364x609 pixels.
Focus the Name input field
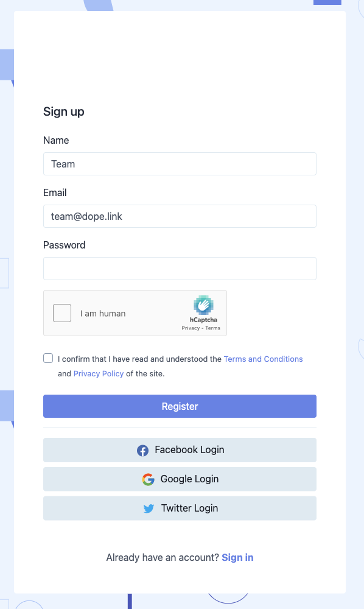coord(180,164)
